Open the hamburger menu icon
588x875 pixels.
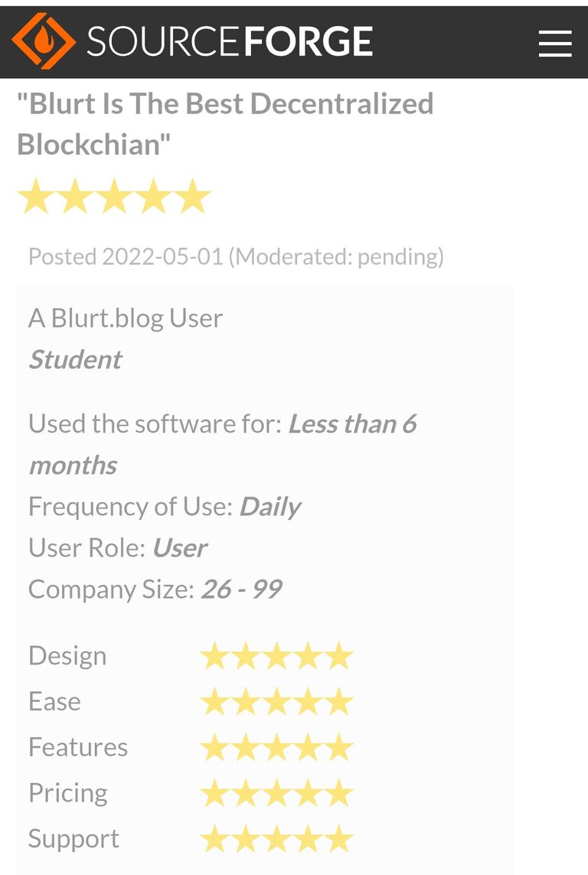(x=555, y=44)
